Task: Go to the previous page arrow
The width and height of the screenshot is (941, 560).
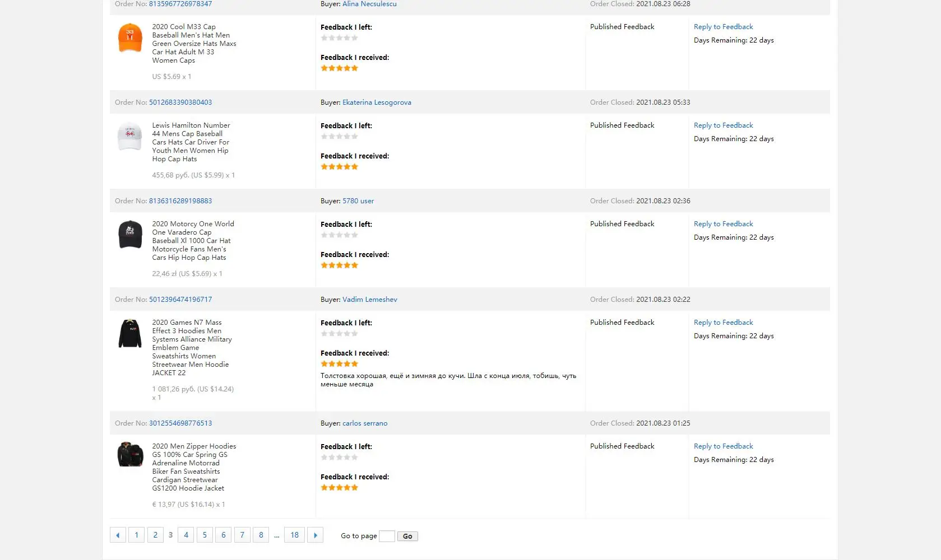Action: [118, 535]
